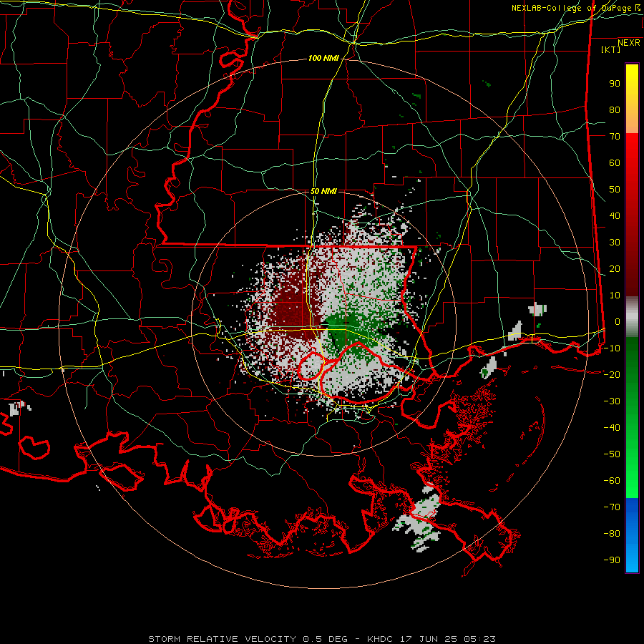Click the 10 value on velocity scale
Screen dimensions: 644x644
point(615,296)
